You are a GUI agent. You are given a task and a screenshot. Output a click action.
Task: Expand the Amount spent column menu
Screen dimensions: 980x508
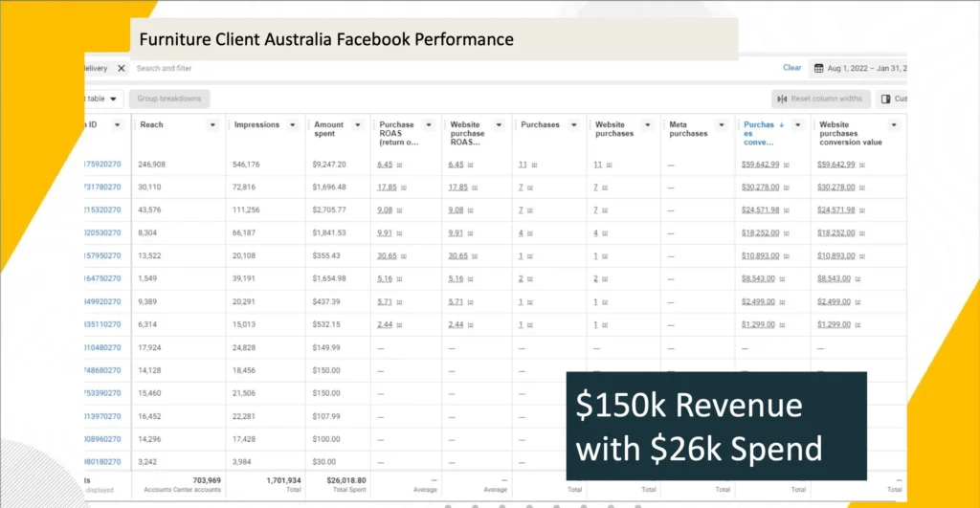356,125
